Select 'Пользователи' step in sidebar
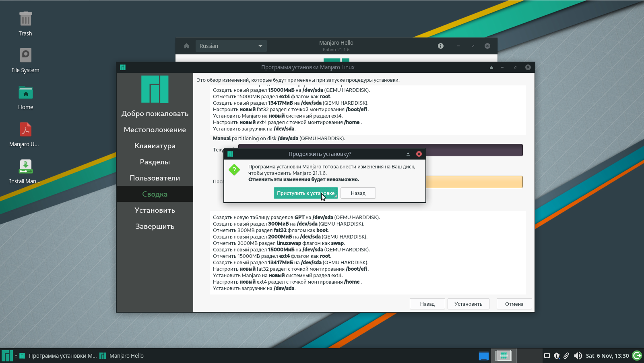Viewport: 644px width, 363px height. tap(155, 178)
